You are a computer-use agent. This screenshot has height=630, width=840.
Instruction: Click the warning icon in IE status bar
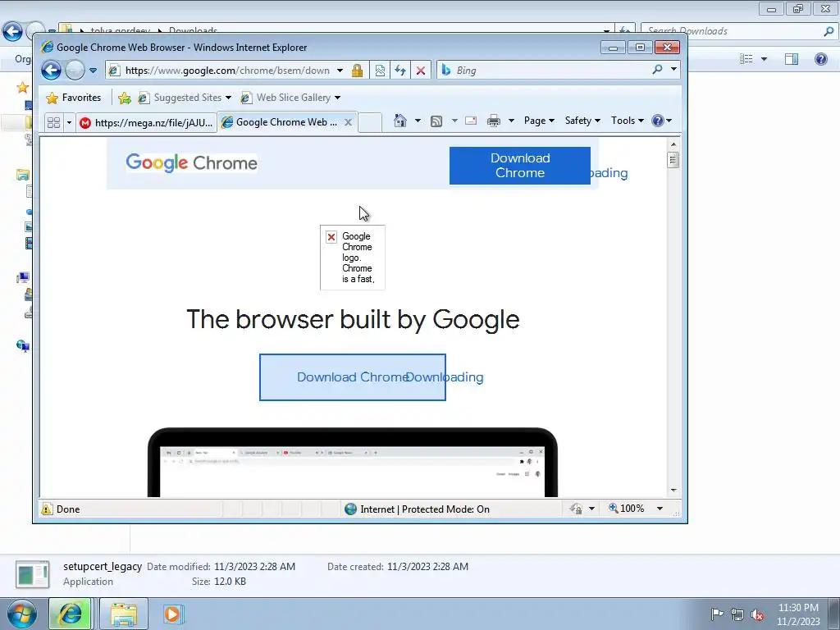tap(47, 509)
